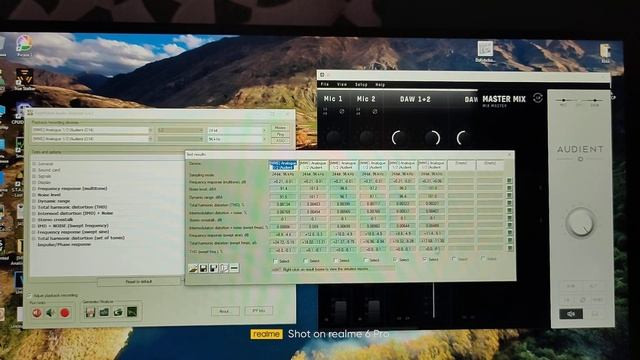Screen dimensions: 640x360
Task: Click the Modes button
Action: pyautogui.click(x=280, y=128)
